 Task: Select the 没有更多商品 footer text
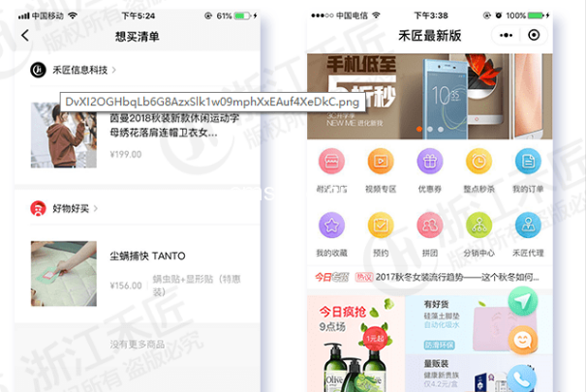(x=138, y=345)
